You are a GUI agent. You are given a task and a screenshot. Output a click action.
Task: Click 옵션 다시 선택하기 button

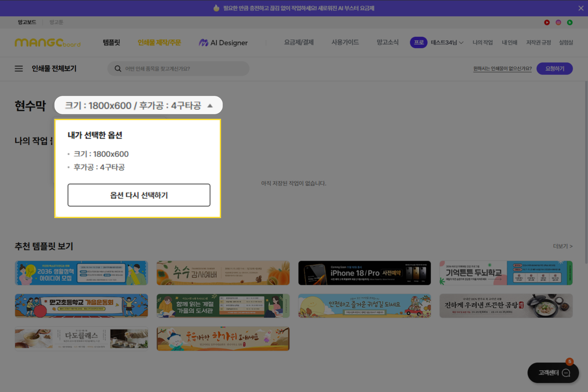pyautogui.click(x=139, y=195)
